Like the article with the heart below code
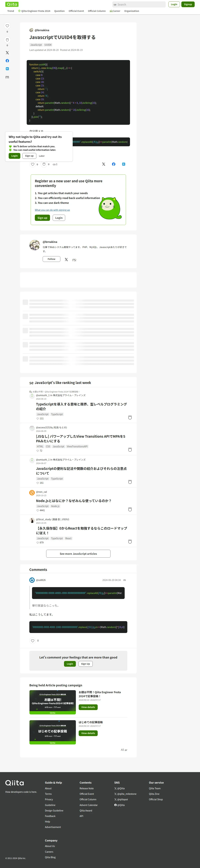The image size is (200, 868). tap(33, 164)
